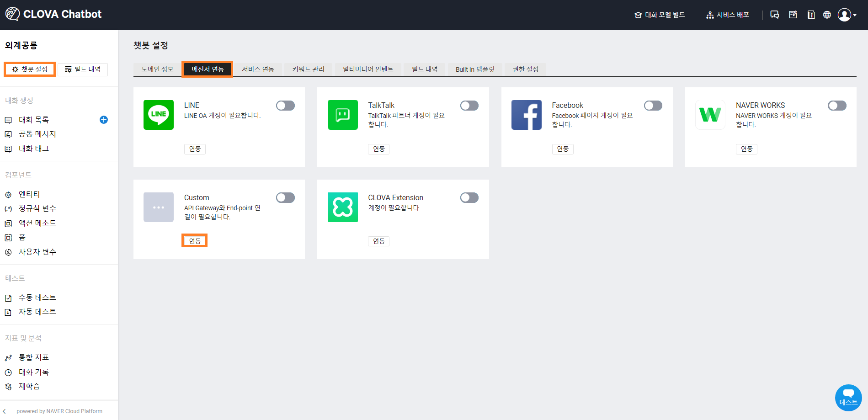
Task: Click the Facebook app icon
Action: pos(527,115)
